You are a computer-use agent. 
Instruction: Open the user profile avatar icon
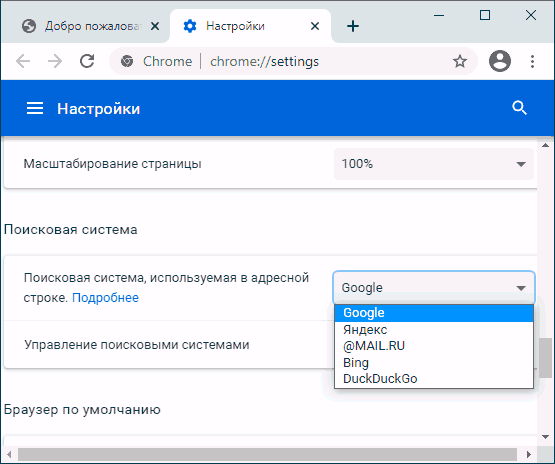coord(500,61)
